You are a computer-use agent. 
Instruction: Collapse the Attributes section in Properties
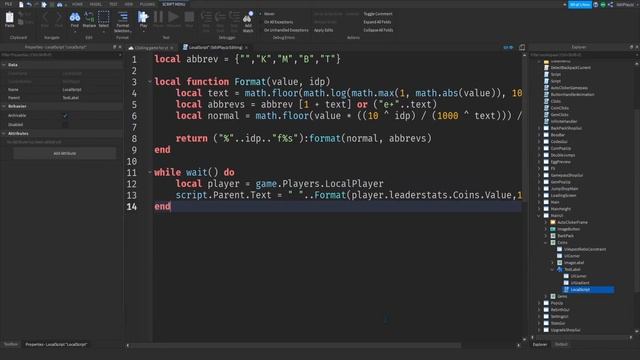4,133
